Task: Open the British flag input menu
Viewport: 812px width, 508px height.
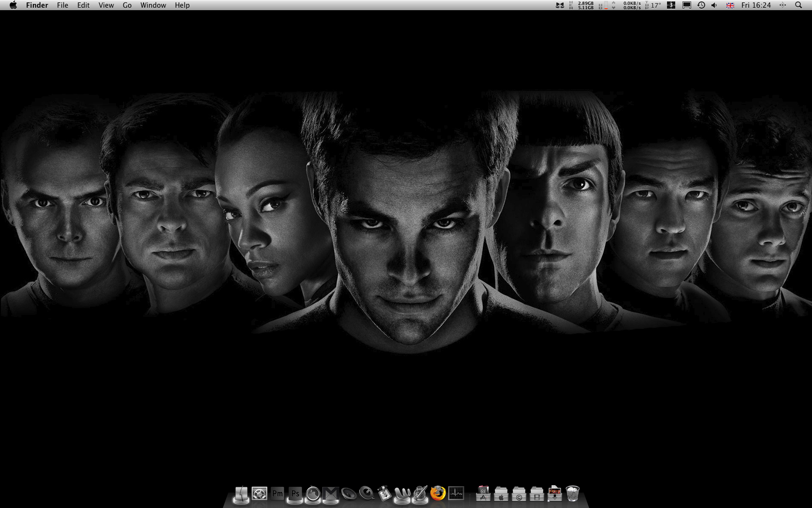Action: pos(730,5)
